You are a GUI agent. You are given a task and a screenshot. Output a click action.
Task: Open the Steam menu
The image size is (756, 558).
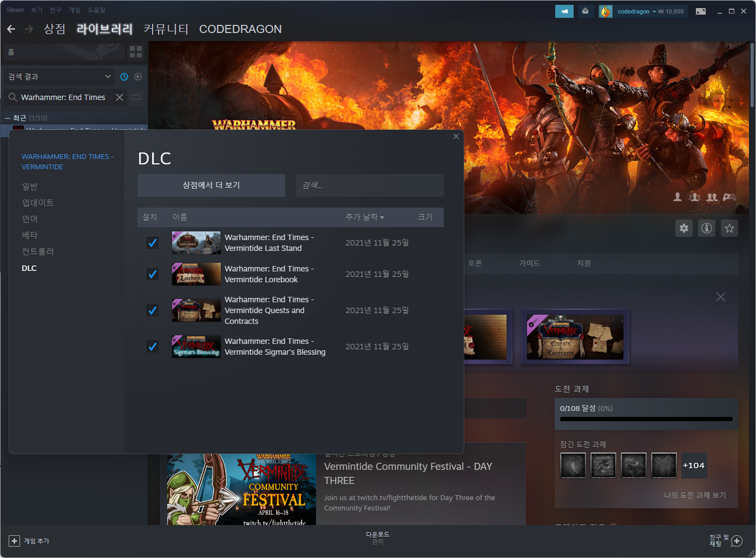point(15,10)
